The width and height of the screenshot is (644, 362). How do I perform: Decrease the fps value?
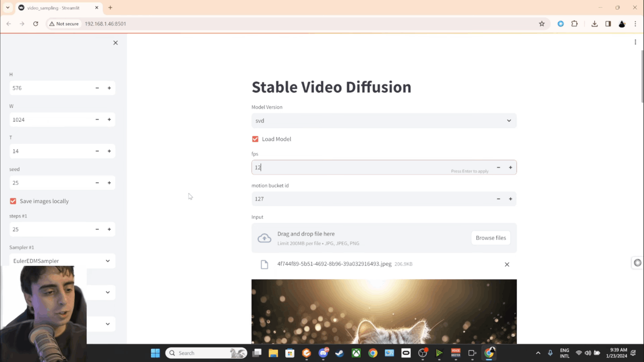[x=499, y=168]
